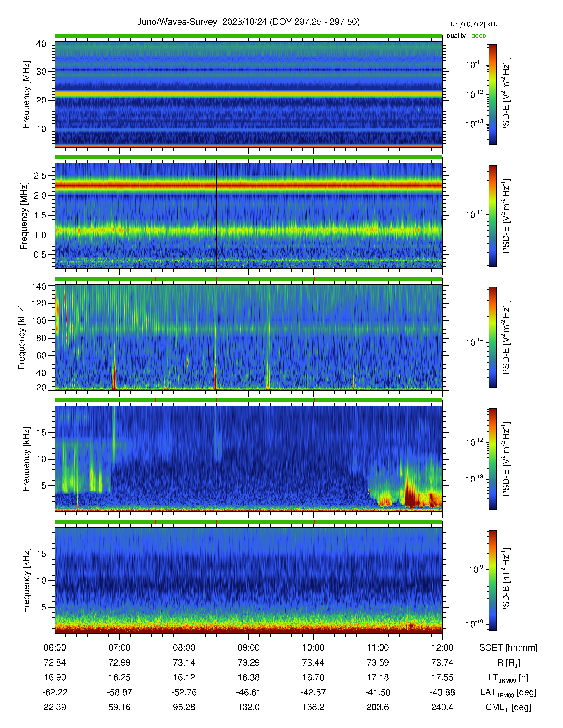The height and width of the screenshot is (728, 563).
Task: Click the CML III [deg] row label
Action: pyautogui.click(x=508, y=707)
